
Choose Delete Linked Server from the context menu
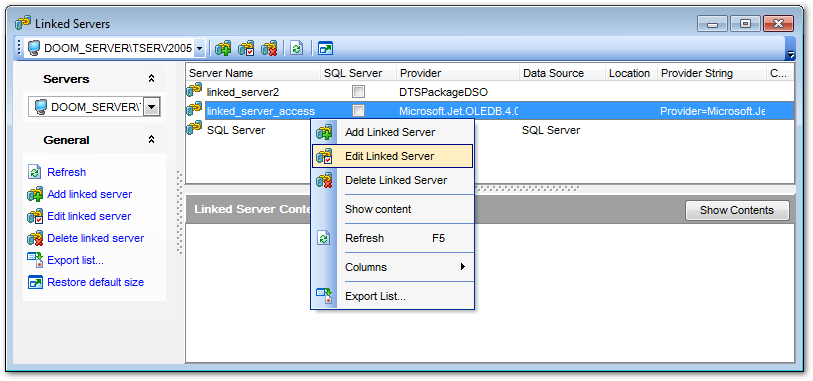tap(393, 180)
